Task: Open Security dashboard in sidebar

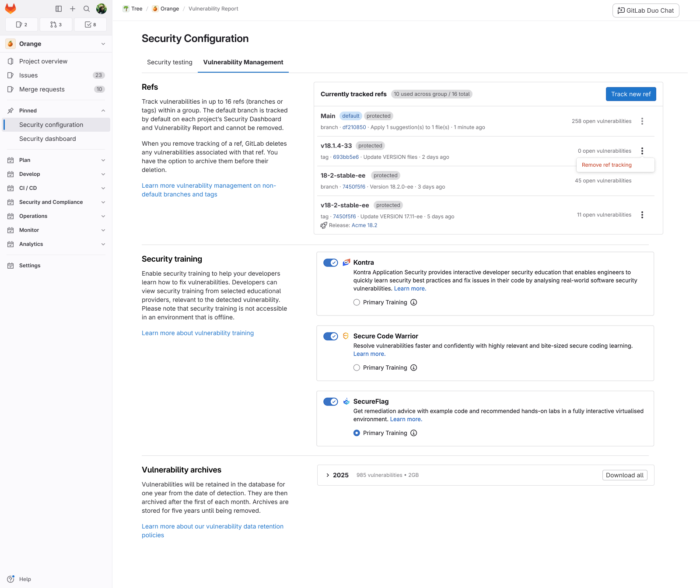Action: click(57, 139)
